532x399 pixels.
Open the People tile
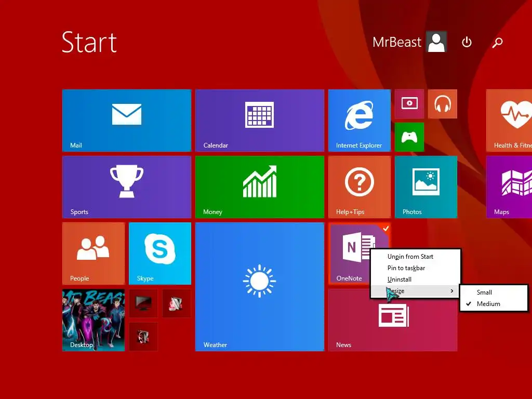tap(94, 254)
